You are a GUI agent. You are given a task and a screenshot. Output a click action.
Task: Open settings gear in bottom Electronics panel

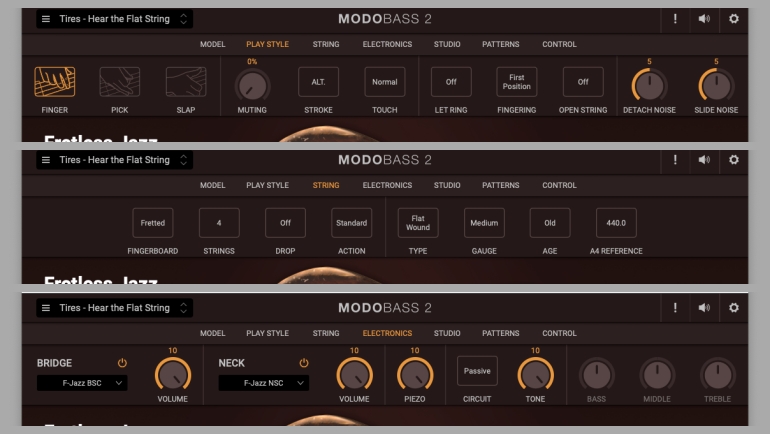point(734,308)
